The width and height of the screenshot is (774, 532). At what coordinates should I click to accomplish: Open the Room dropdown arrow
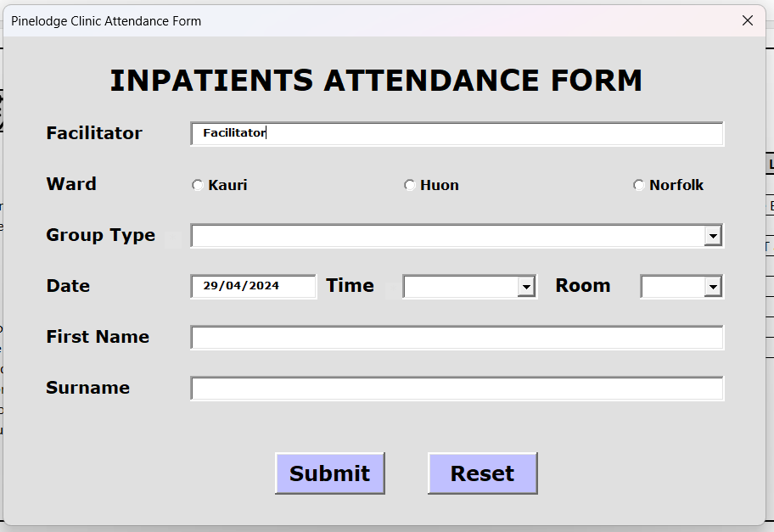[x=713, y=287]
